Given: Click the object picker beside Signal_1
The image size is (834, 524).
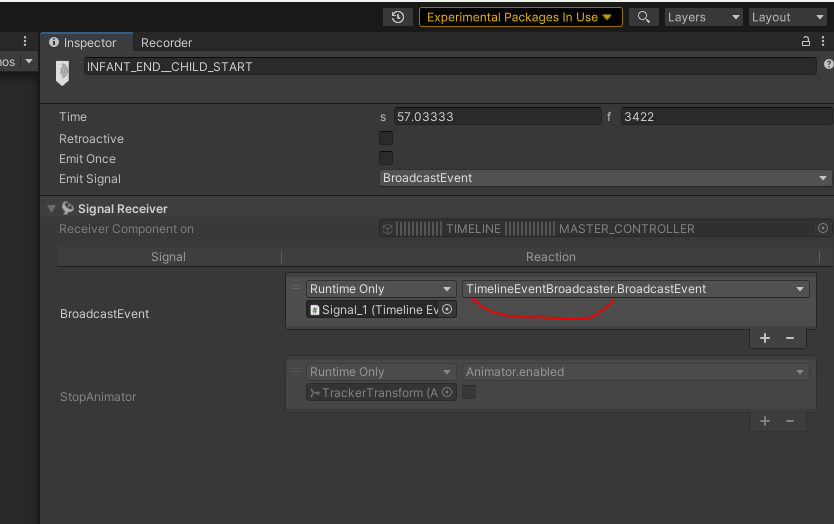Looking at the screenshot, I should (x=447, y=310).
